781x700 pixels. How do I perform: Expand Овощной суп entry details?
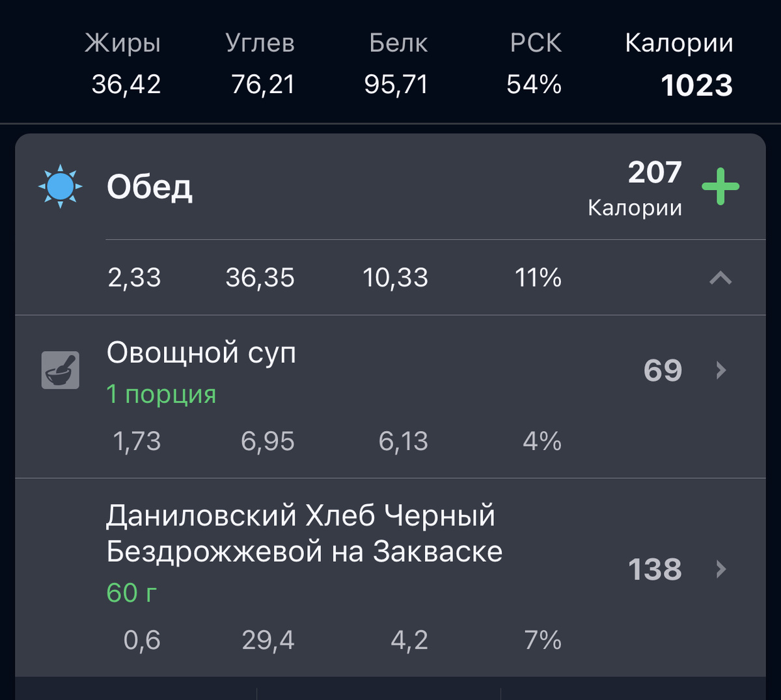[x=202, y=353]
